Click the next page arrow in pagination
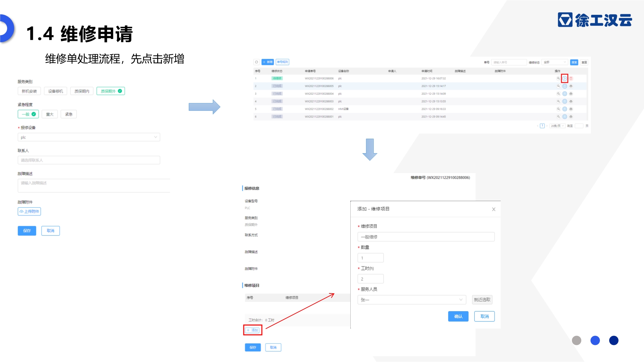 pos(547,126)
